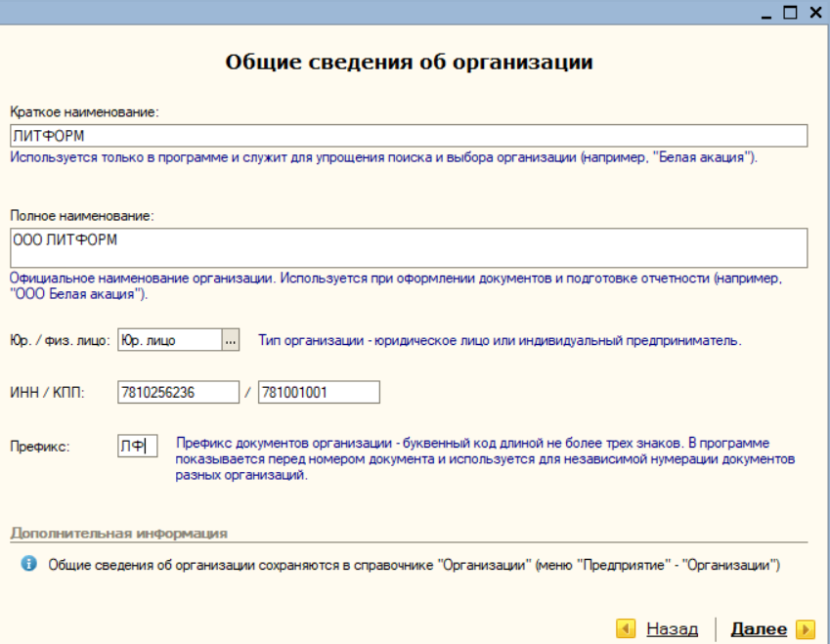
Task: Open the Юр. / физ. лицо selection ellipsis button
Action: coord(231,340)
